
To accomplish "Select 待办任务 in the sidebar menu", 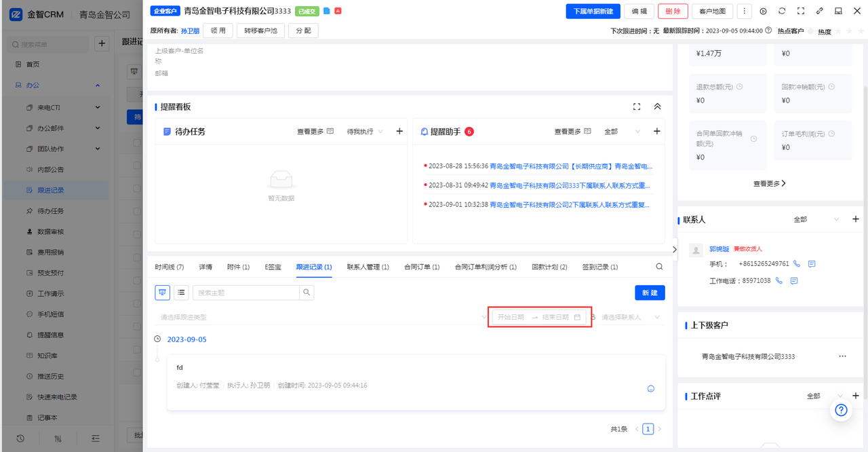I will (x=51, y=211).
